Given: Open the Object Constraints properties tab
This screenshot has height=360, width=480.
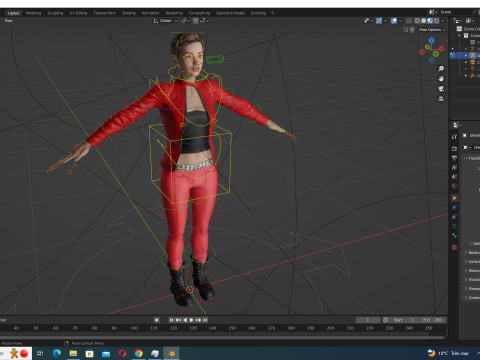Looking at the screenshot, I should click(x=454, y=217).
